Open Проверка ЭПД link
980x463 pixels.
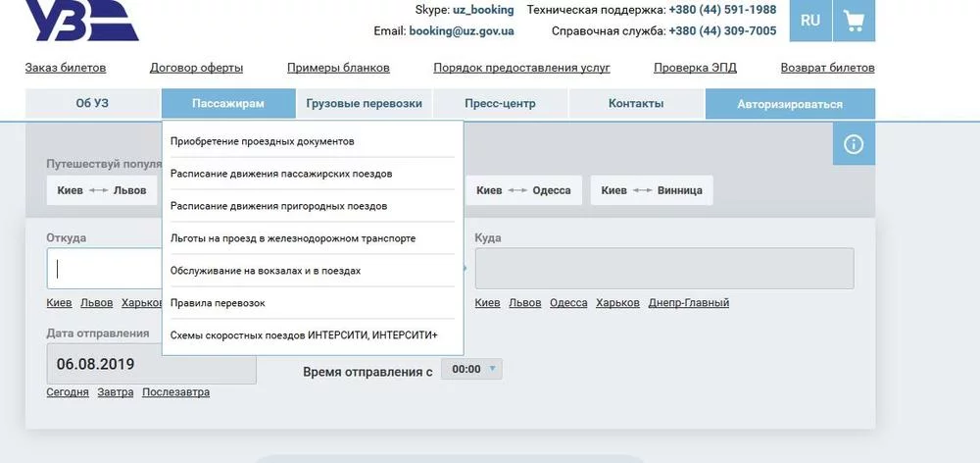(x=695, y=68)
